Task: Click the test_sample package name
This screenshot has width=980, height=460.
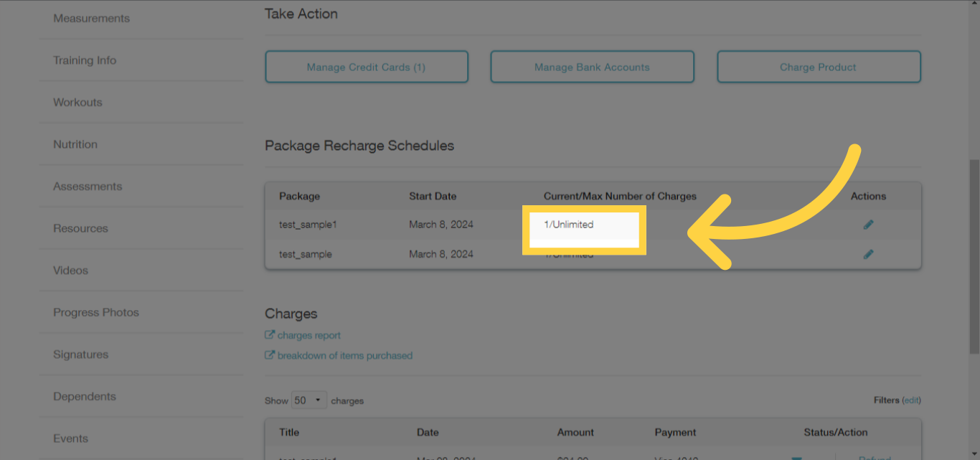Action: coord(306,254)
